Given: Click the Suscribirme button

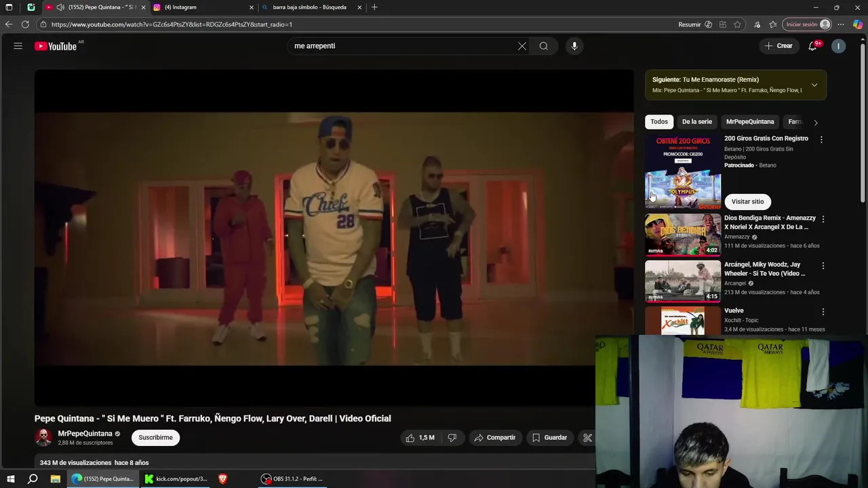Looking at the screenshot, I should tap(156, 438).
